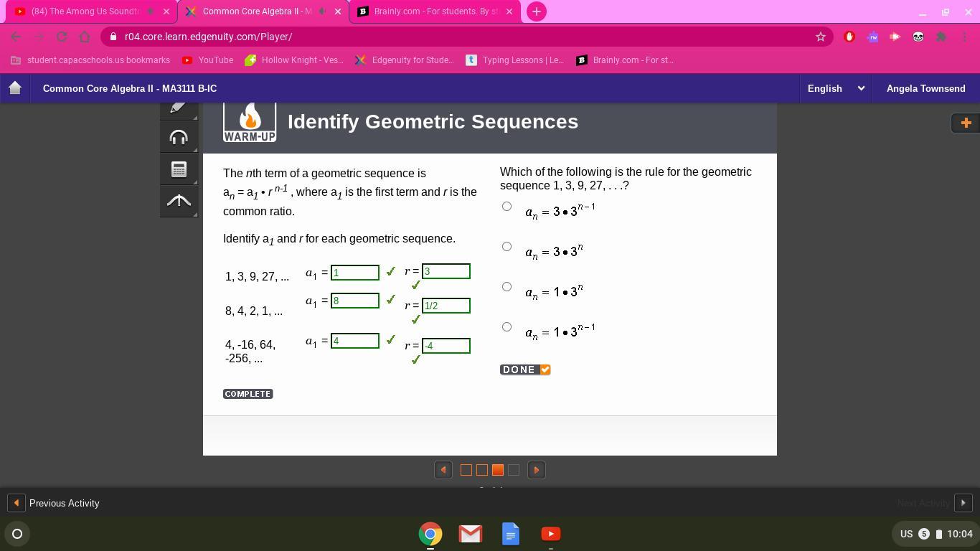Screen dimensions: 980x551
Task: Open the extensions puzzle icon
Action: click(941, 37)
